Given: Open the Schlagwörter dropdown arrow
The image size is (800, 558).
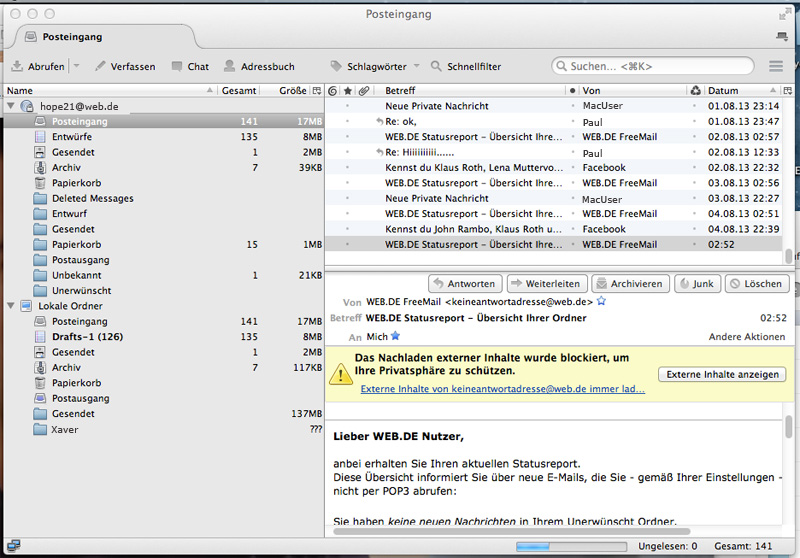Looking at the screenshot, I should (417, 66).
